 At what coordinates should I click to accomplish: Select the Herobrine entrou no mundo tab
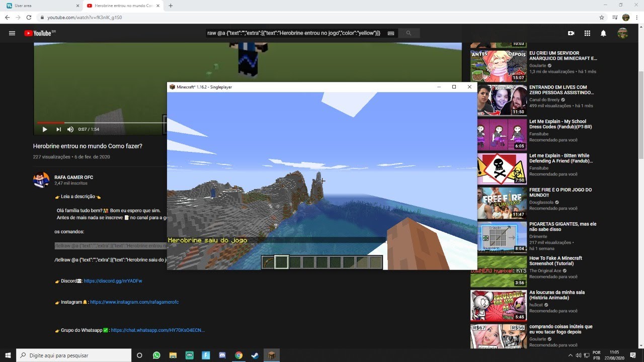point(124,6)
